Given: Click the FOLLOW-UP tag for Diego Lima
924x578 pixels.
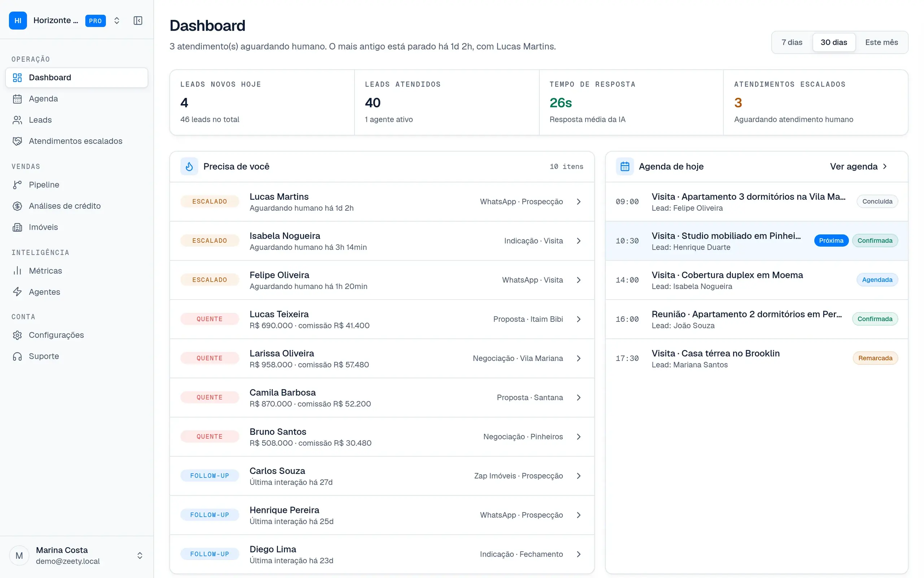Looking at the screenshot, I should coord(210,554).
